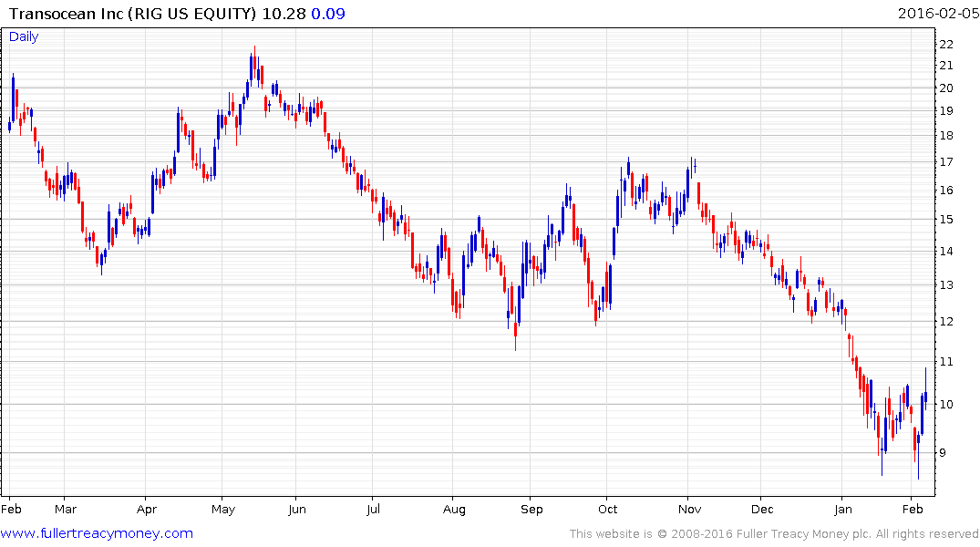Select the 9 price level on axis
The width and height of the screenshot is (980, 547).
click(946, 453)
